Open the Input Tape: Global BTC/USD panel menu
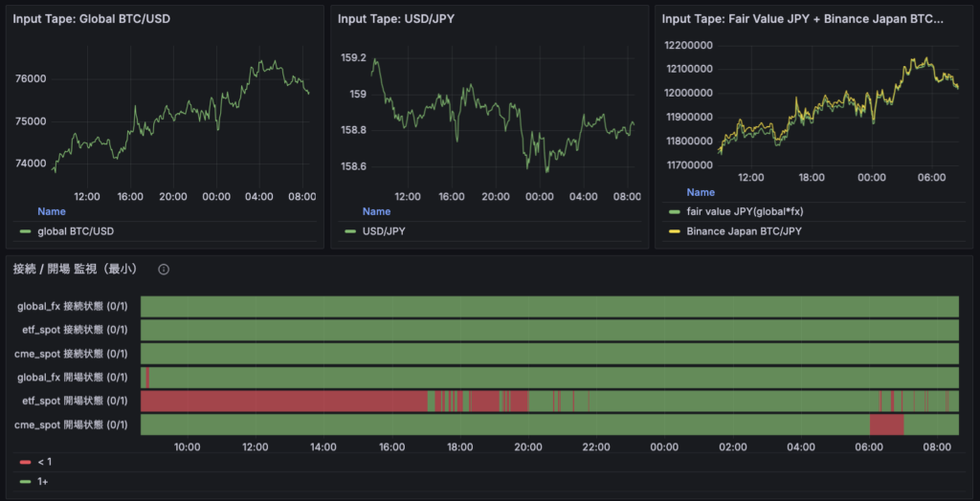 (x=91, y=19)
